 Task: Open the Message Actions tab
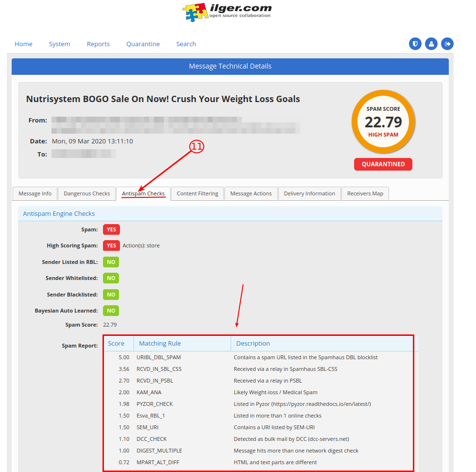(x=251, y=193)
